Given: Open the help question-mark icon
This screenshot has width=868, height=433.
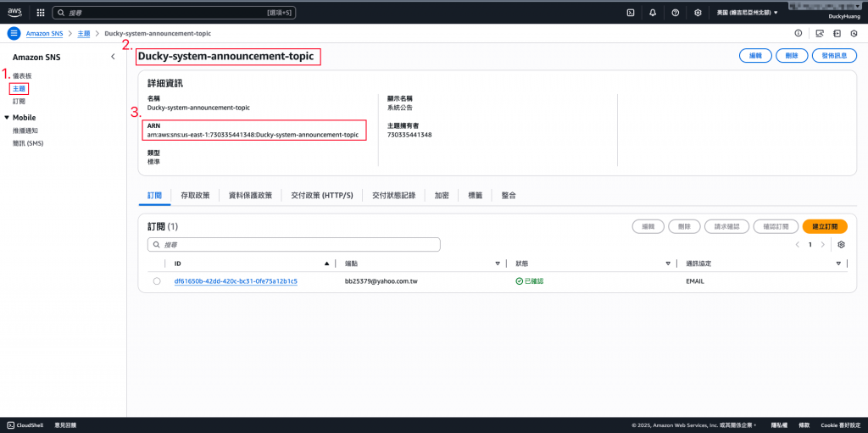Looking at the screenshot, I should point(676,12).
